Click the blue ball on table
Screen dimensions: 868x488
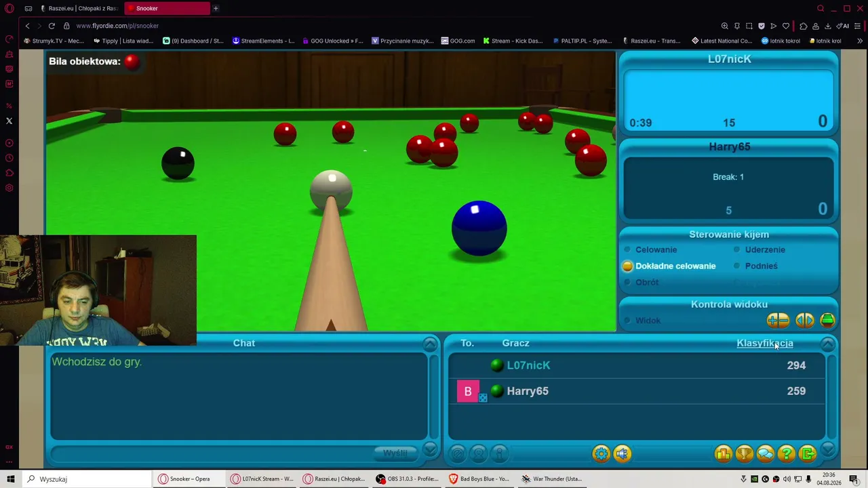pyautogui.click(x=479, y=228)
